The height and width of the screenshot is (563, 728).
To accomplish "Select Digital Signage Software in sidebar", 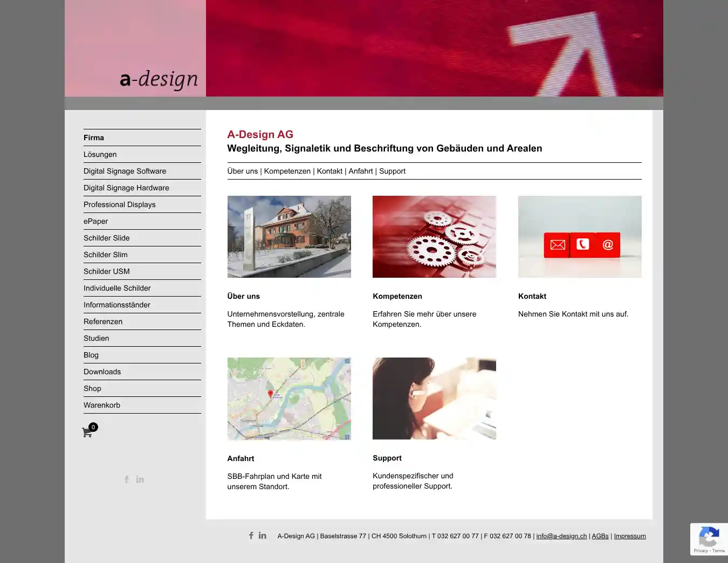I will [x=125, y=171].
